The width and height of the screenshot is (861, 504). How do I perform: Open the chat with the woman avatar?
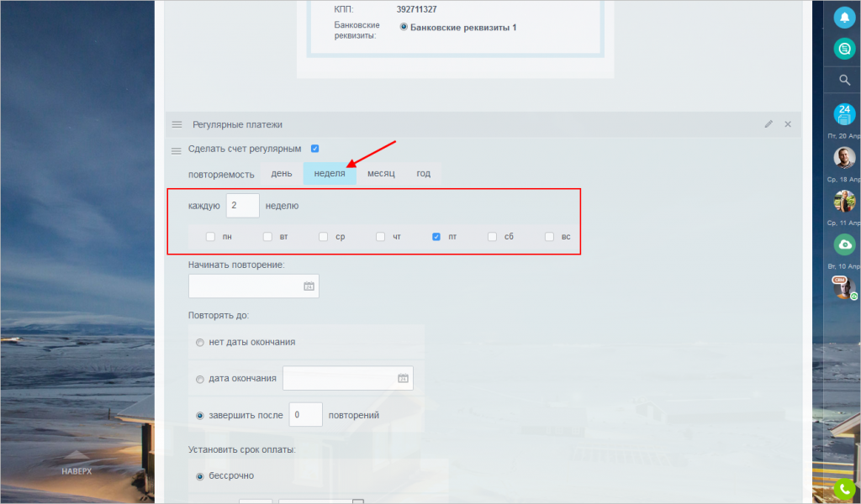844,202
